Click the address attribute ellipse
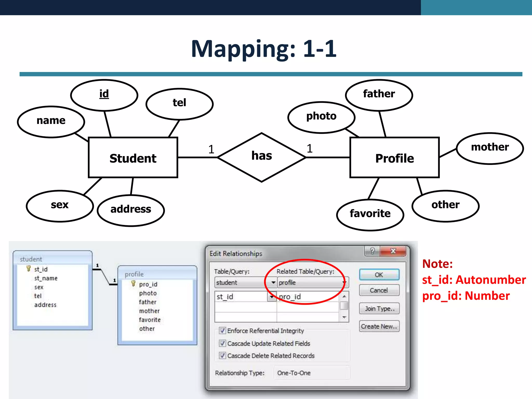The width and height of the screenshot is (532, 399). [x=131, y=210]
